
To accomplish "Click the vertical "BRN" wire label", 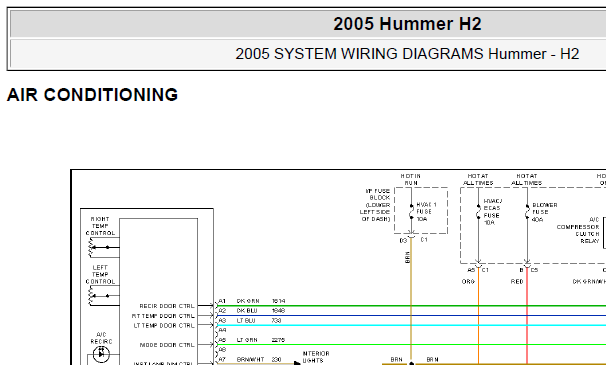I will point(407,258).
